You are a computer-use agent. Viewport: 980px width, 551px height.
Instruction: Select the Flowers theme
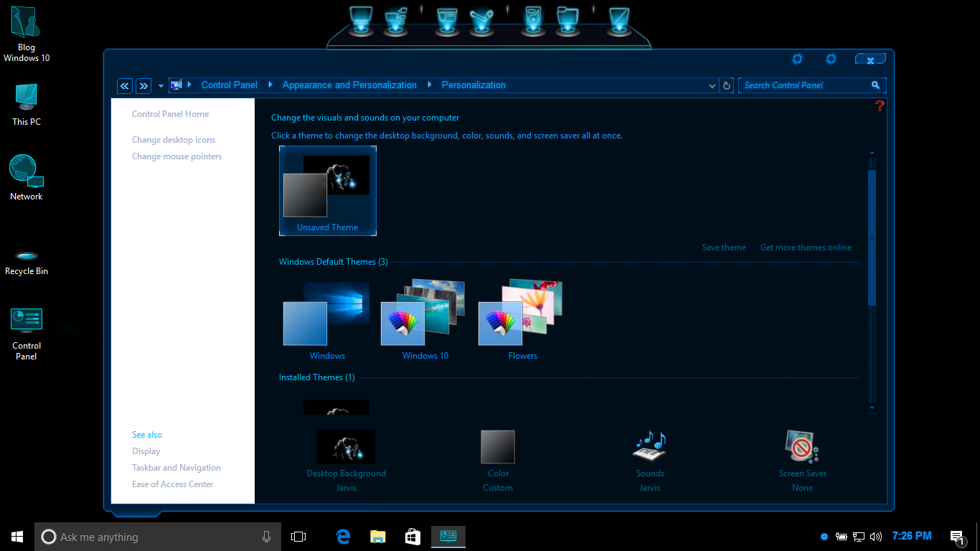coord(522,320)
